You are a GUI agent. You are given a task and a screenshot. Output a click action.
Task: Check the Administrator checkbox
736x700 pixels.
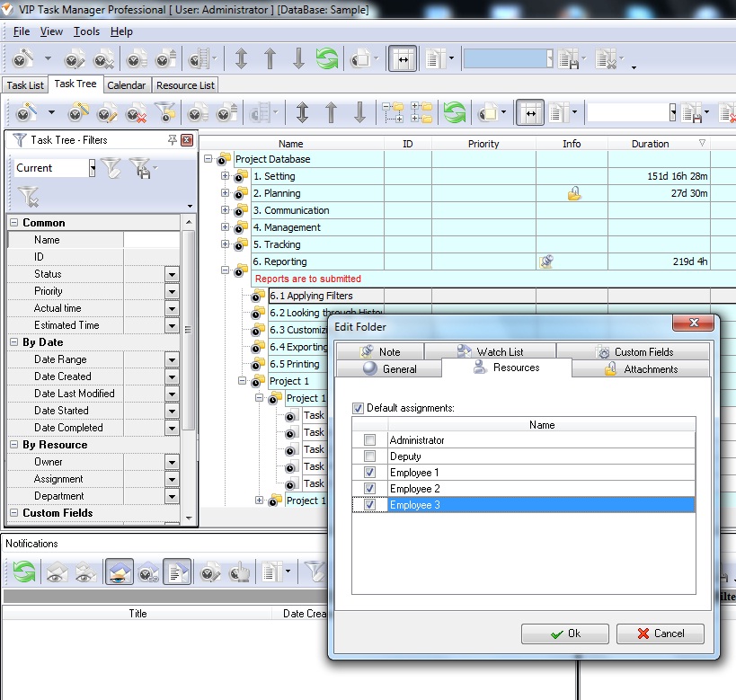tap(369, 440)
